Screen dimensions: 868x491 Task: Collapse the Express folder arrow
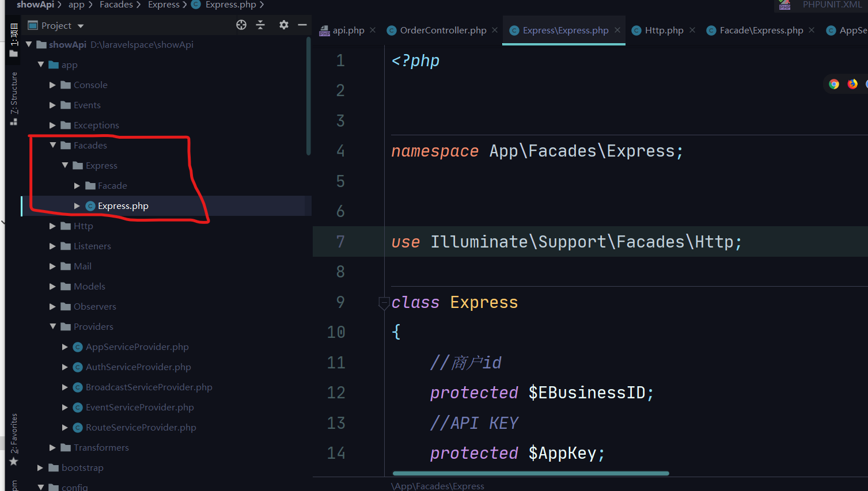(65, 165)
